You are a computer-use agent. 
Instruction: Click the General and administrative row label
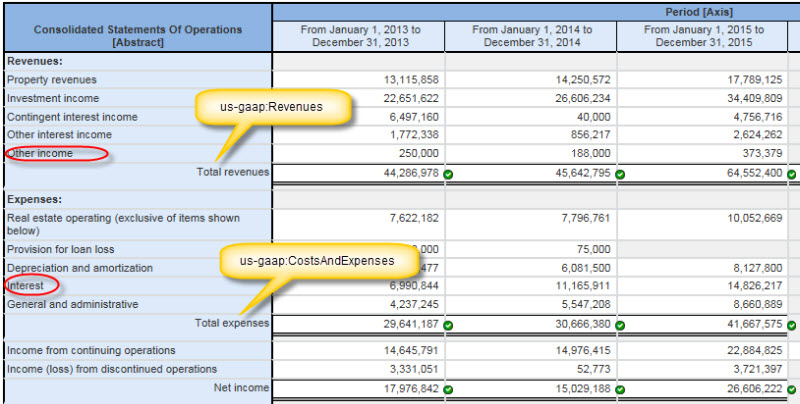coord(72,304)
